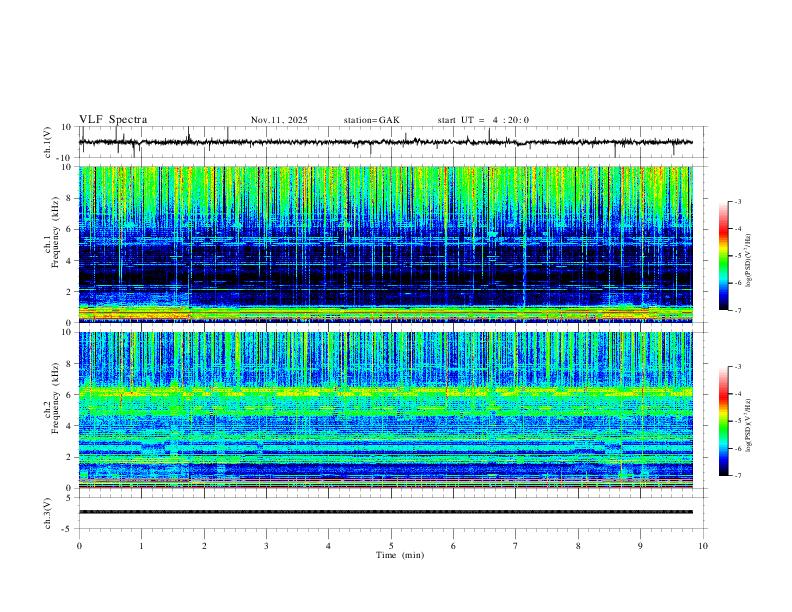Click inside the ch.2 frequency spectrogram
792x612 pixels.
386,410
